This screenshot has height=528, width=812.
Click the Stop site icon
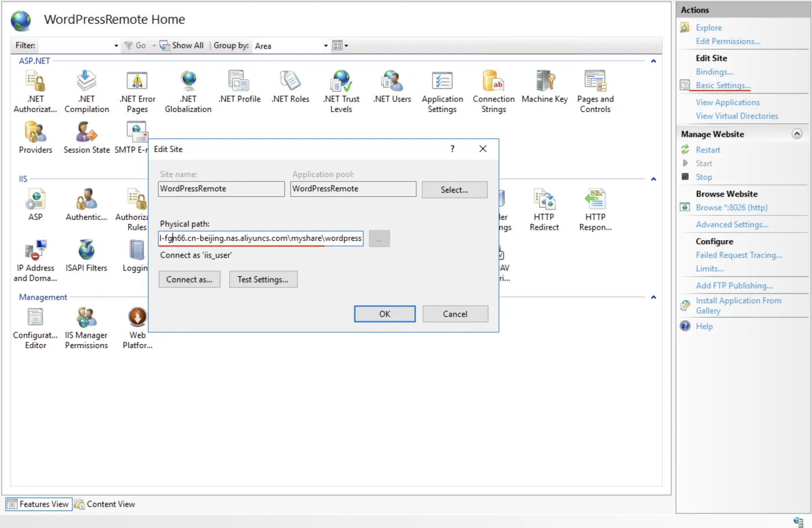(x=685, y=177)
